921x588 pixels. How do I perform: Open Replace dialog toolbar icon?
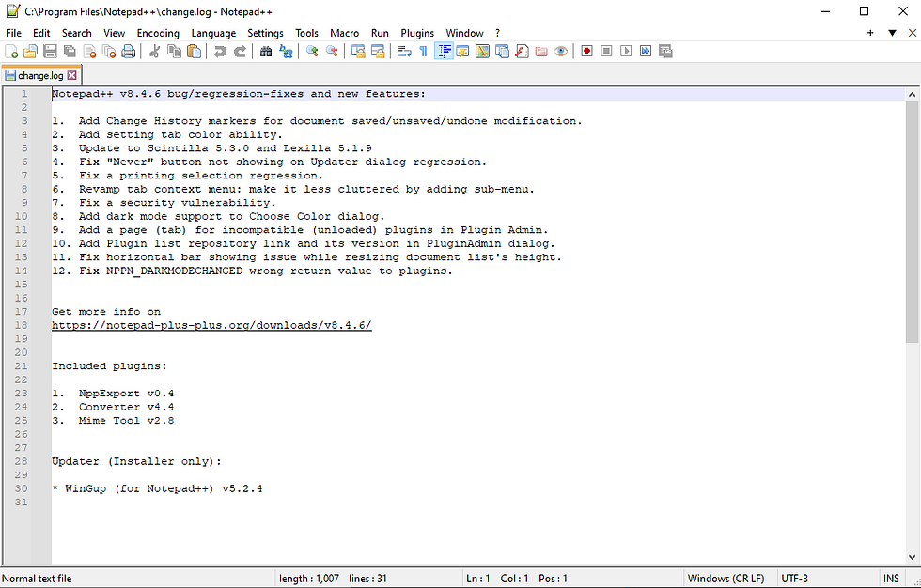coord(286,52)
